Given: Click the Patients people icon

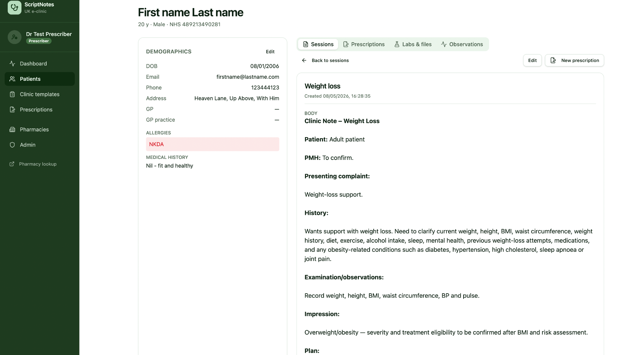Looking at the screenshot, I should coord(12,79).
